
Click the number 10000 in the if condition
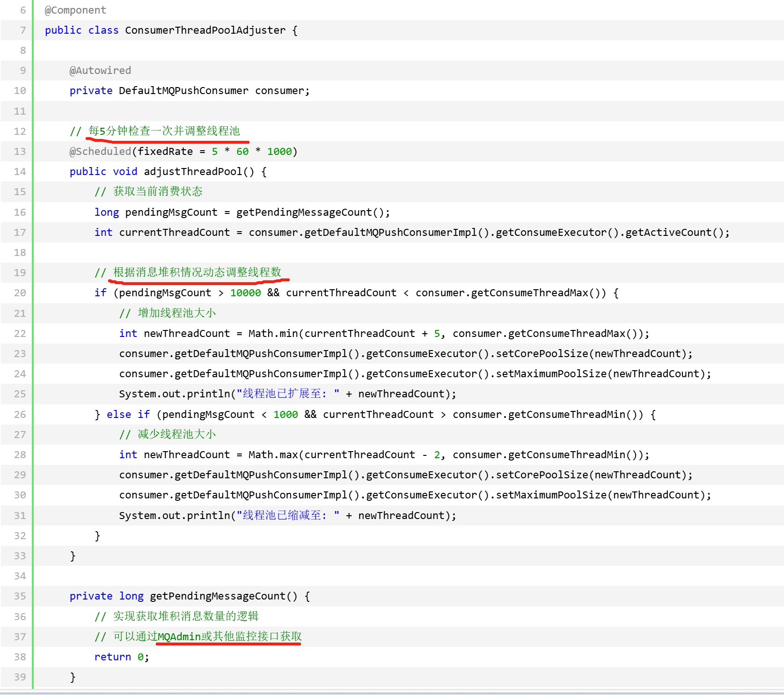click(246, 293)
